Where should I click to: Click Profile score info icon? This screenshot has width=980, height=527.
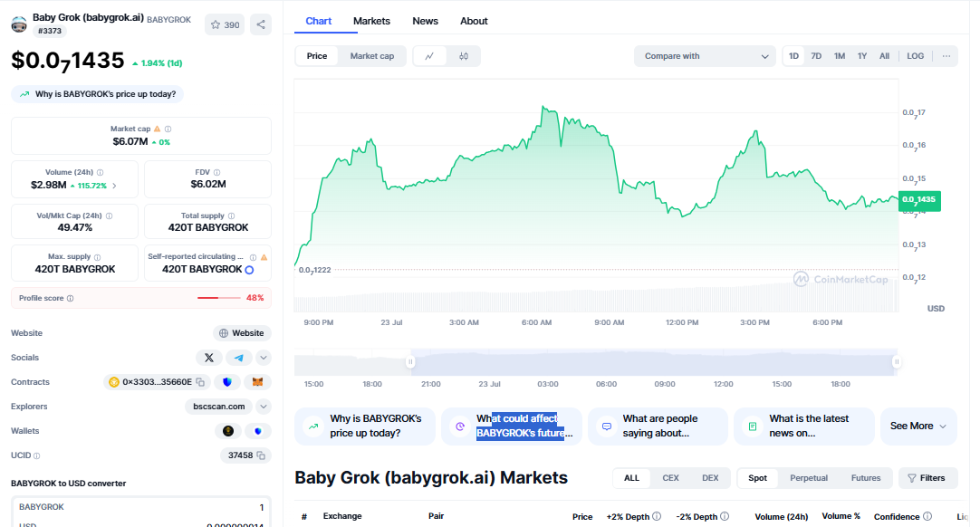point(70,298)
